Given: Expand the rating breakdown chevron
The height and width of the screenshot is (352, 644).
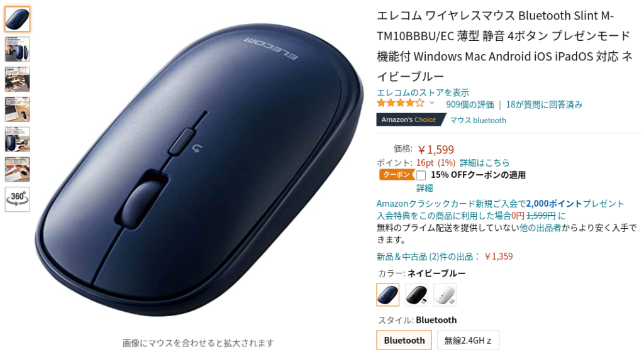Looking at the screenshot, I should (x=432, y=103).
